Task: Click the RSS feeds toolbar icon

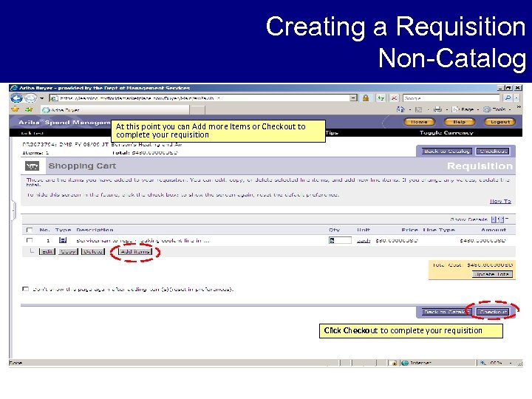Action: [x=419, y=109]
